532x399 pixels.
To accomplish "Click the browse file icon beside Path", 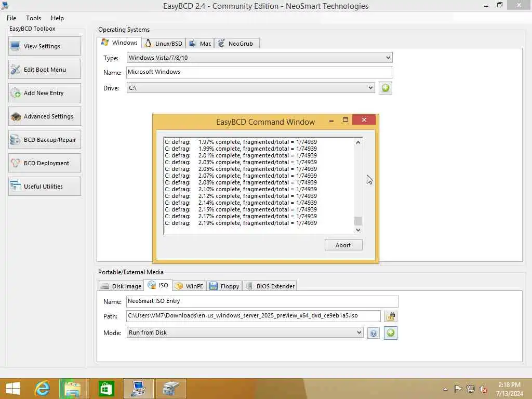I will point(391,316).
